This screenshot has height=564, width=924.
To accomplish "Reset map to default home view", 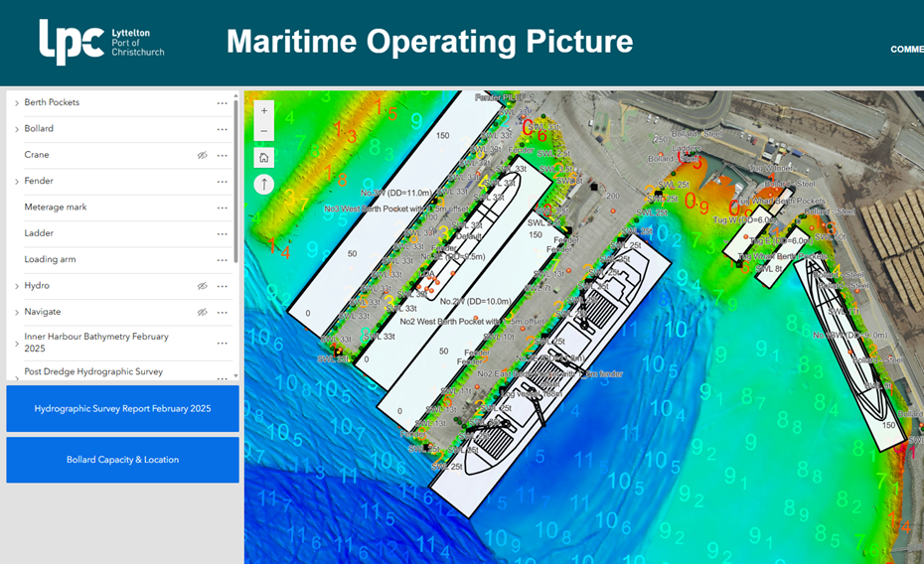I will click(264, 158).
